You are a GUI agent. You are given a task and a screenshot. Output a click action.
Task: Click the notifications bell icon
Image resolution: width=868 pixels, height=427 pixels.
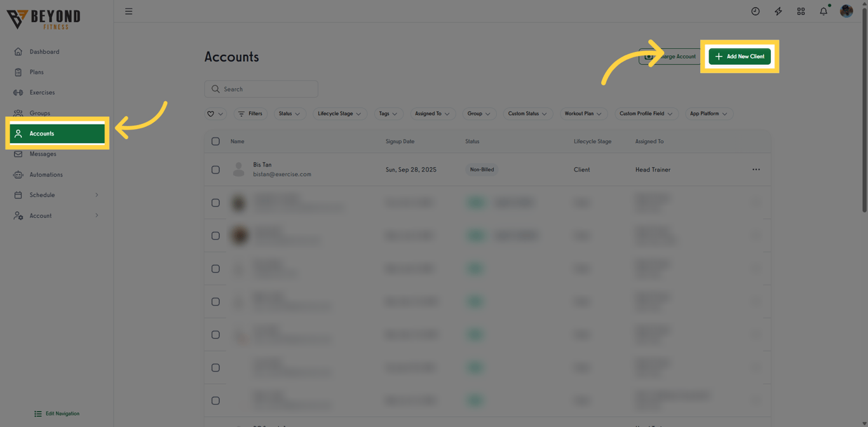[824, 11]
